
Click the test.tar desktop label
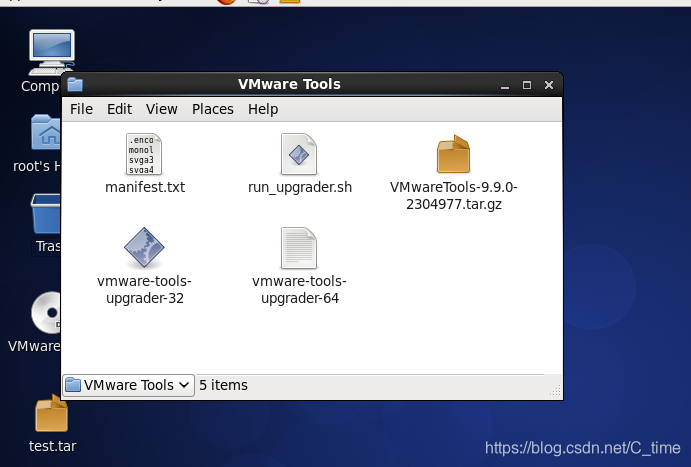pos(52,446)
